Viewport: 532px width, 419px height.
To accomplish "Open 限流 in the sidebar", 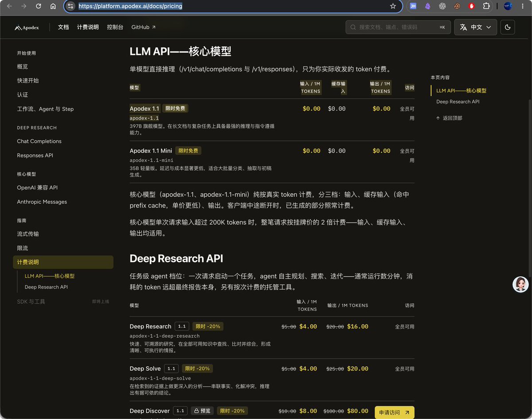I will point(23,248).
